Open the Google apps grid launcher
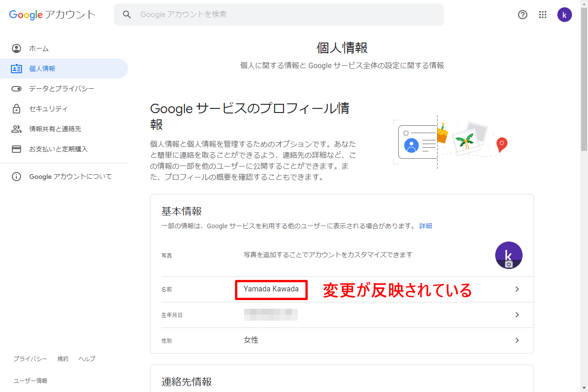This screenshot has height=392, width=588. (543, 15)
